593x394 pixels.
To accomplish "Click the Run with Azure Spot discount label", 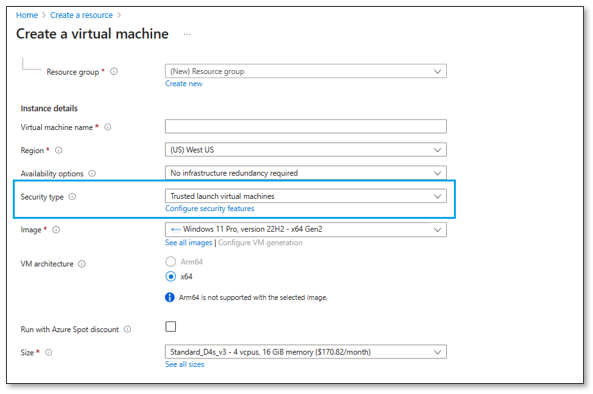I will 70,329.
